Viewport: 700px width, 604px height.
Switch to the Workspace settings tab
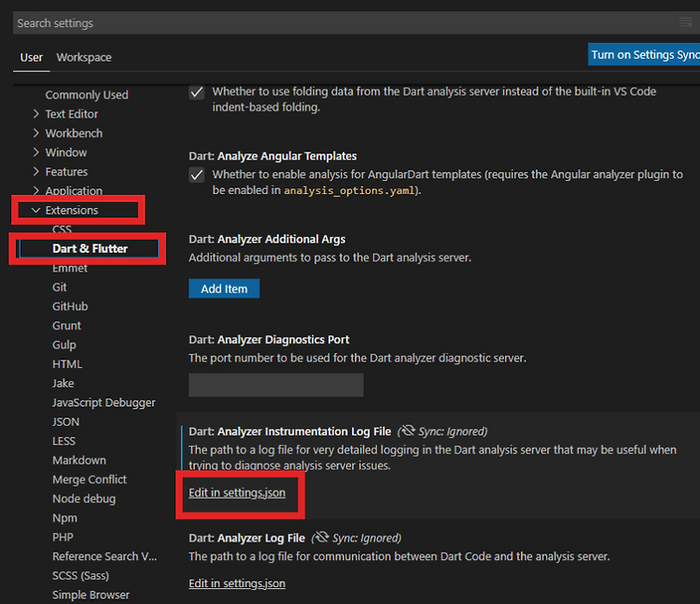tap(84, 58)
